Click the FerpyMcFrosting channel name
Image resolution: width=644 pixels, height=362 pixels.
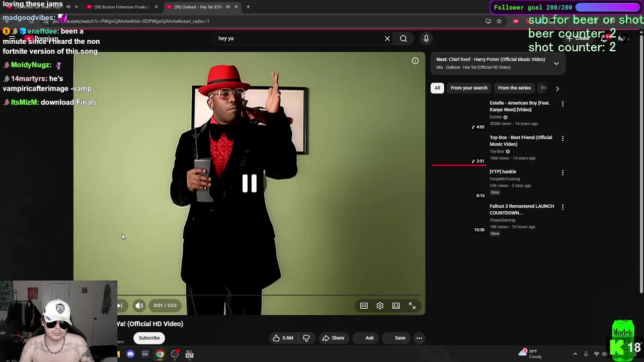(x=505, y=179)
